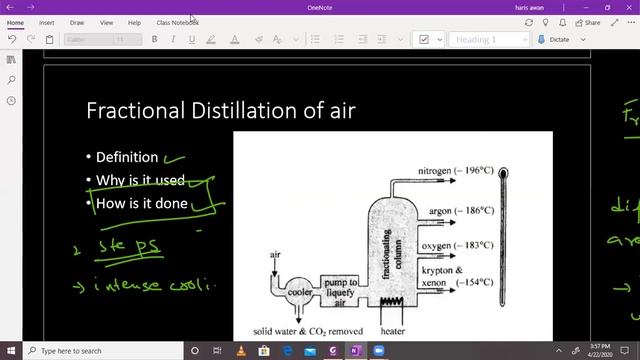Increase the paragraph indent
Image resolution: width=640 pixels, height=360 pixels.
click(x=382, y=39)
